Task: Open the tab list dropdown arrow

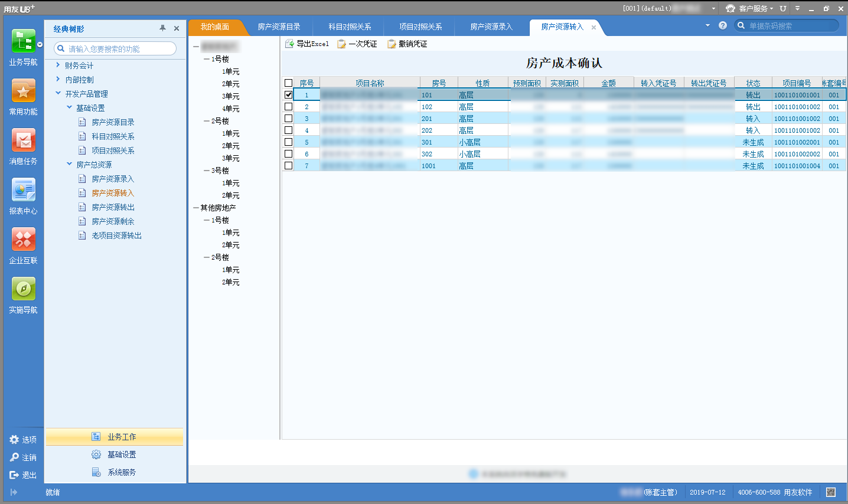Action: (x=707, y=25)
